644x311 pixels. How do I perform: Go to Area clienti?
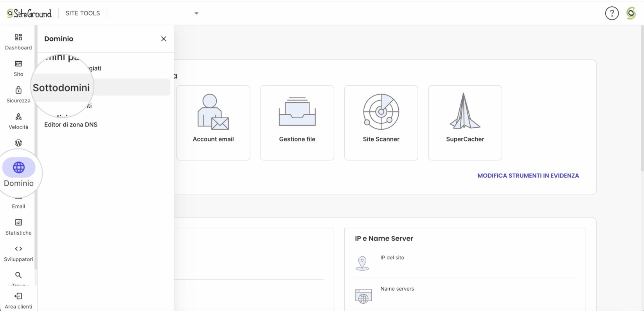tap(18, 301)
